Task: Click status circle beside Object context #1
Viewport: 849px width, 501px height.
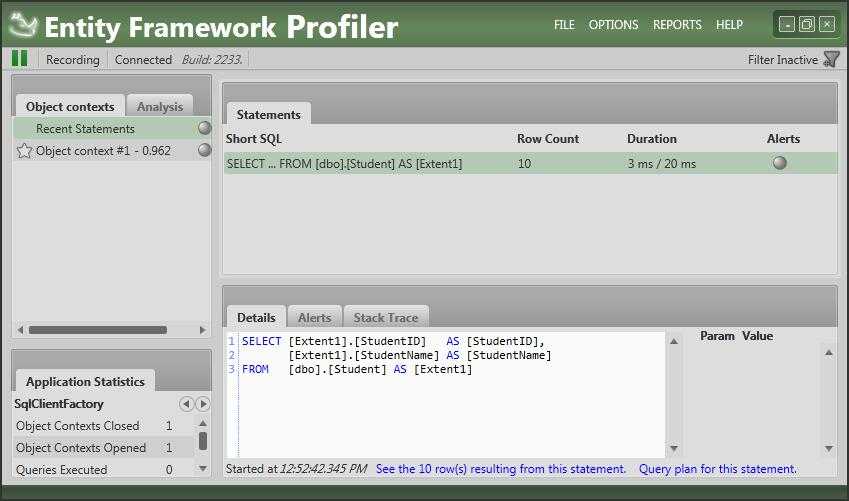Action: [204, 150]
